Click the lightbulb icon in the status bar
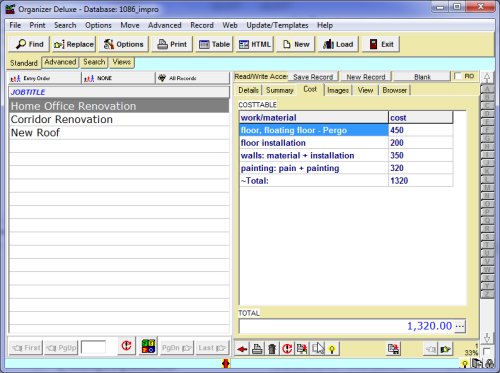Image resolution: width=500 pixels, height=373 pixels. [464, 364]
